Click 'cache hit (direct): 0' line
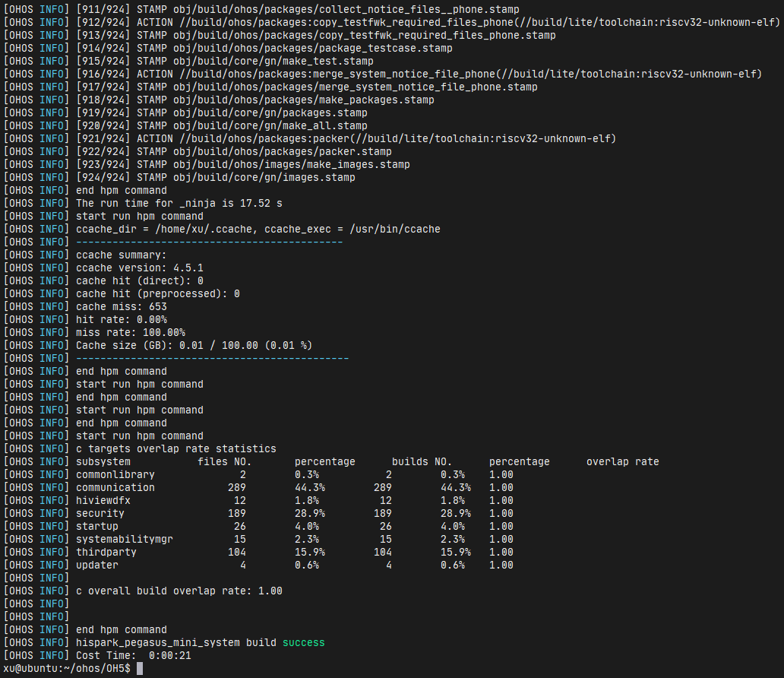 pos(140,280)
